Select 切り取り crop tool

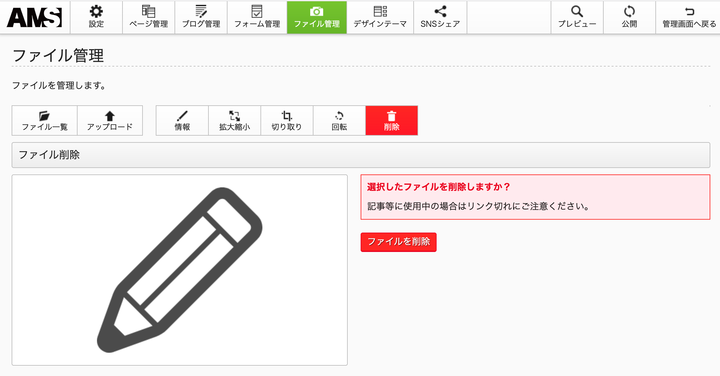287,121
